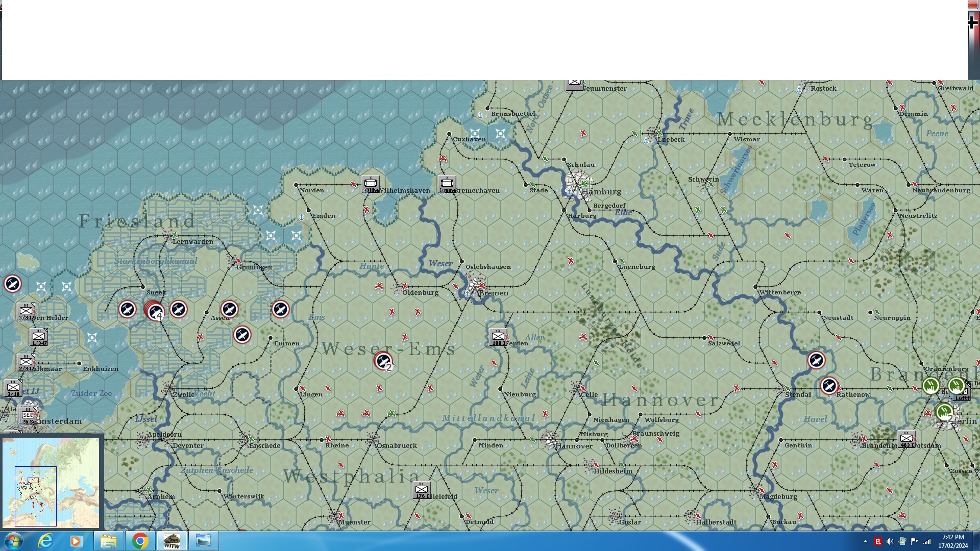The height and width of the screenshot is (551, 980).
Task: Click the Europe minimap thumbnail
Action: [51, 482]
